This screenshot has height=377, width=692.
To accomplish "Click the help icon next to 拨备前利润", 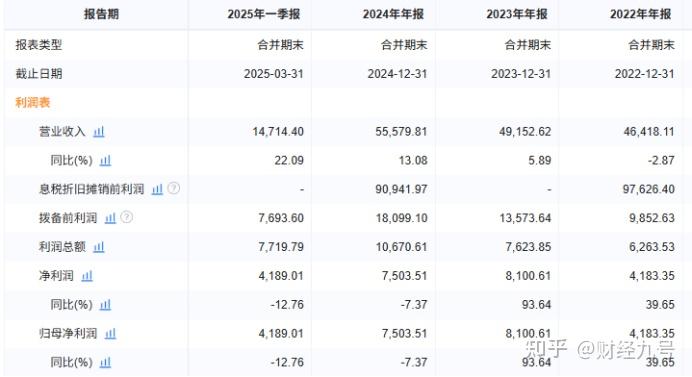I will click(x=127, y=217).
